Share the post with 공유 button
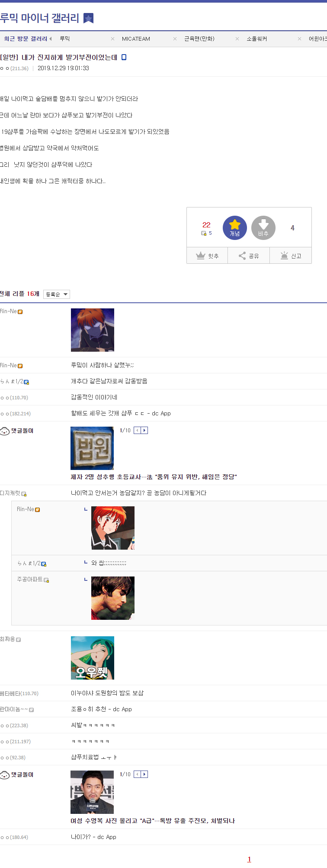Image resolution: width=327 pixels, height=868 pixels. [249, 256]
